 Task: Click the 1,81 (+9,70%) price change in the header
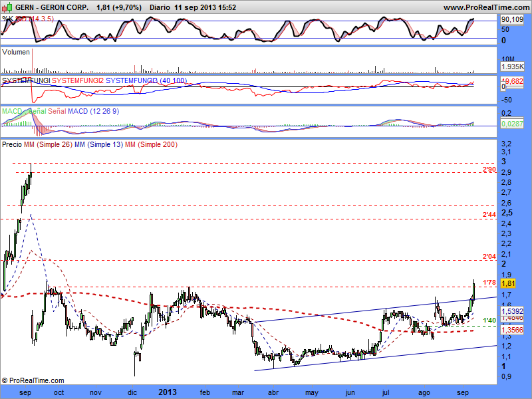tap(119, 7)
